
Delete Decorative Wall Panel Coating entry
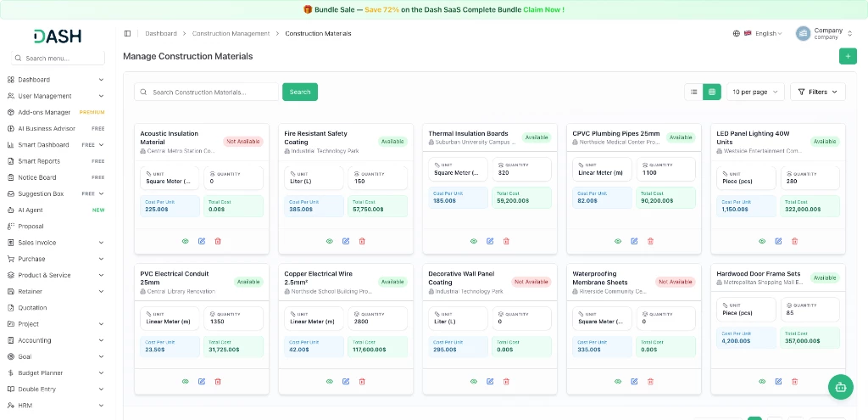pos(506,381)
